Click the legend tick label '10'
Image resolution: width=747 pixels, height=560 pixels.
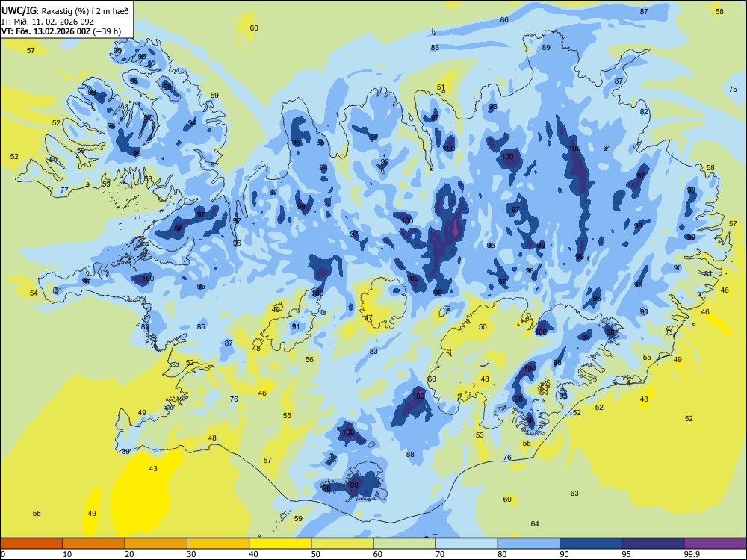point(67,554)
